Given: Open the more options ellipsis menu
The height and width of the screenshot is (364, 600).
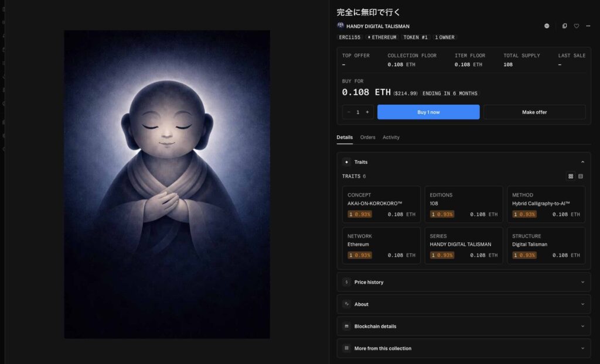Looking at the screenshot, I should (x=588, y=26).
